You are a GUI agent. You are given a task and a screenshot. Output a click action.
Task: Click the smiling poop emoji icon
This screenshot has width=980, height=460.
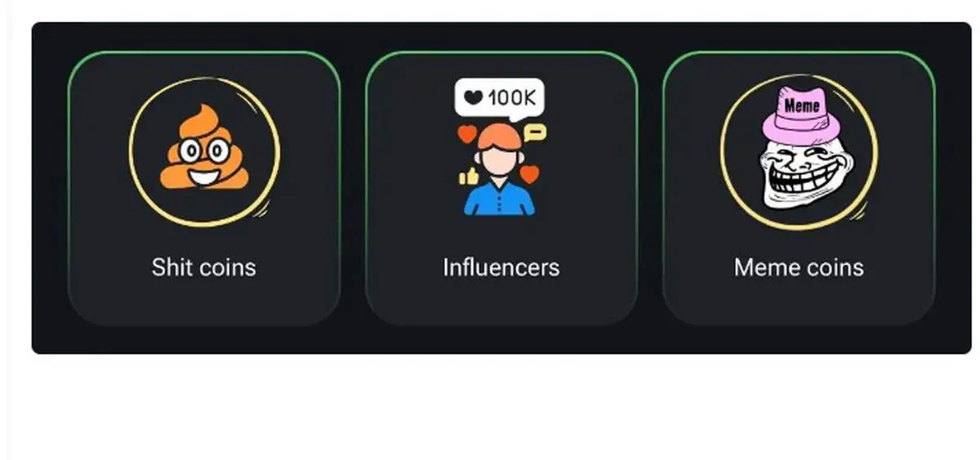coord(204,148)
